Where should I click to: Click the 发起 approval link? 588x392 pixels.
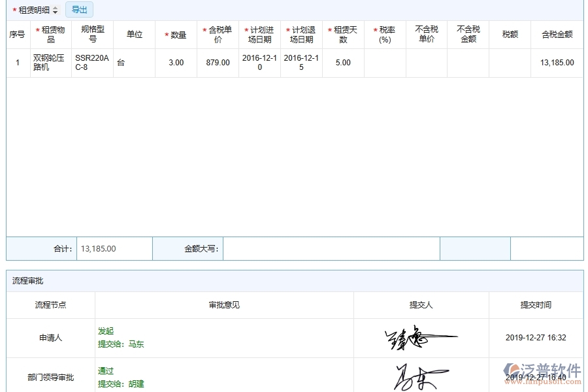(x=106, y=332)
